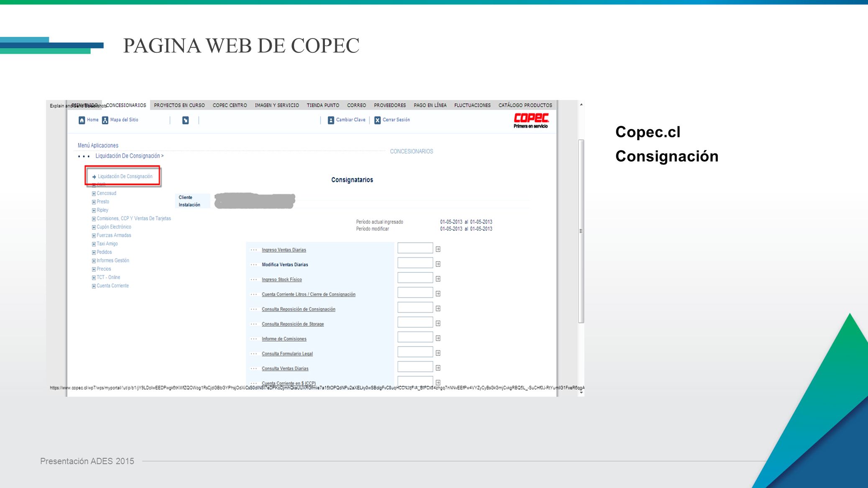Expand the Cupón Electrónico node
Viewport: 868px width, 488px height.
pyautogui.click(x=94, y=227)
